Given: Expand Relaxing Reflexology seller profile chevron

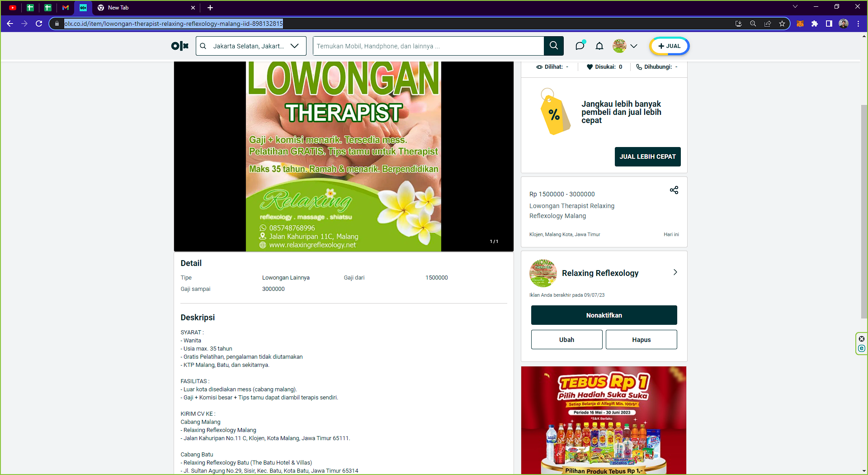Looking at the screenshot, I should tap(675, 272).
